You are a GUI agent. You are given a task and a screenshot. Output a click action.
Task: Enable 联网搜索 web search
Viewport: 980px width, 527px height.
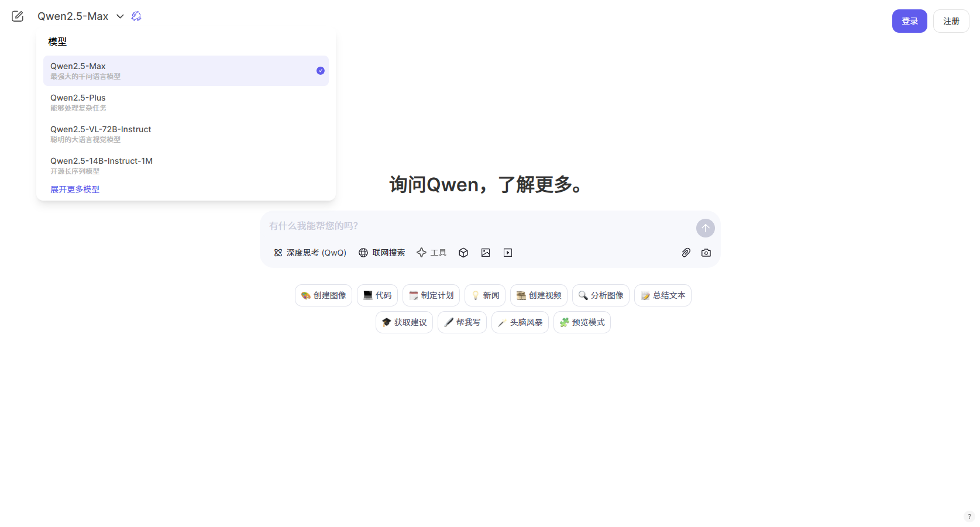pos(382,253)
